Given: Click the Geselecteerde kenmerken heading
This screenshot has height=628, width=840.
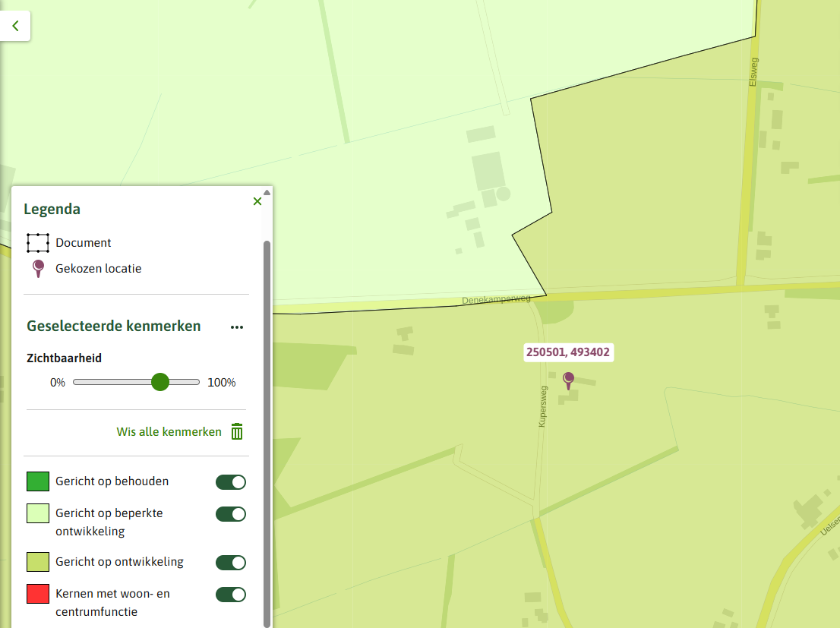Looking at the screenshot, I should click(114, 327).
